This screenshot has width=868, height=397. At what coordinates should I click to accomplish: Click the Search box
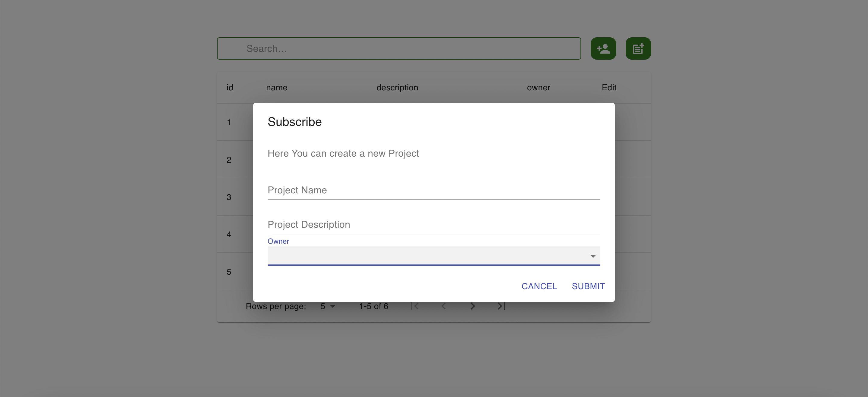[x=399, y=48]
